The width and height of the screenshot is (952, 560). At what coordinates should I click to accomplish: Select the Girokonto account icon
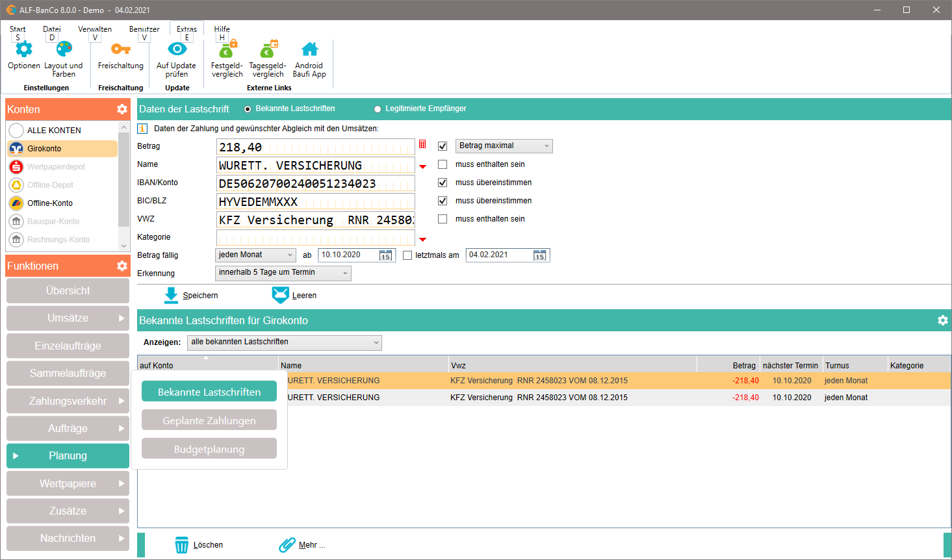click(x=16, y=149)
